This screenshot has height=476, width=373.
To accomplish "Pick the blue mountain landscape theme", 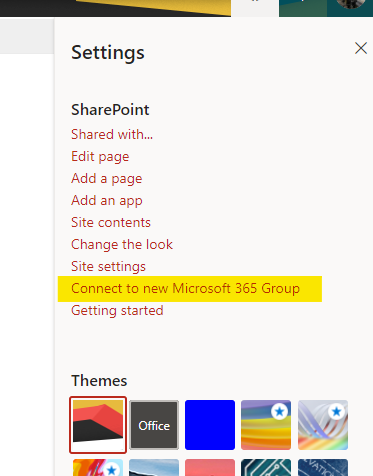I will click(154, 468).
